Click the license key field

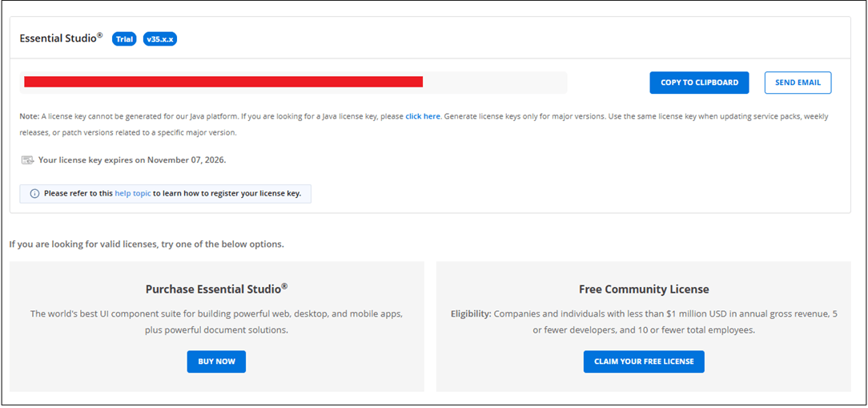click(x=293, y=83)
